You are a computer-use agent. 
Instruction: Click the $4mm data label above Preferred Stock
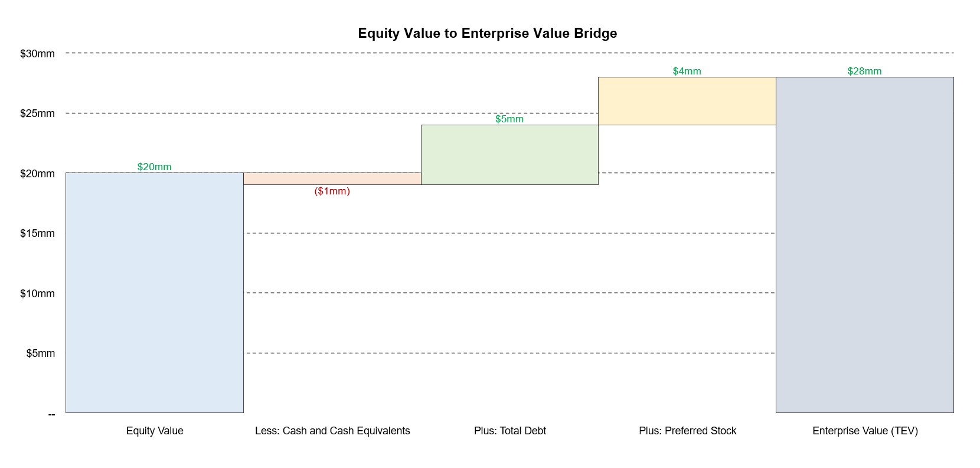tap(687, 71)
